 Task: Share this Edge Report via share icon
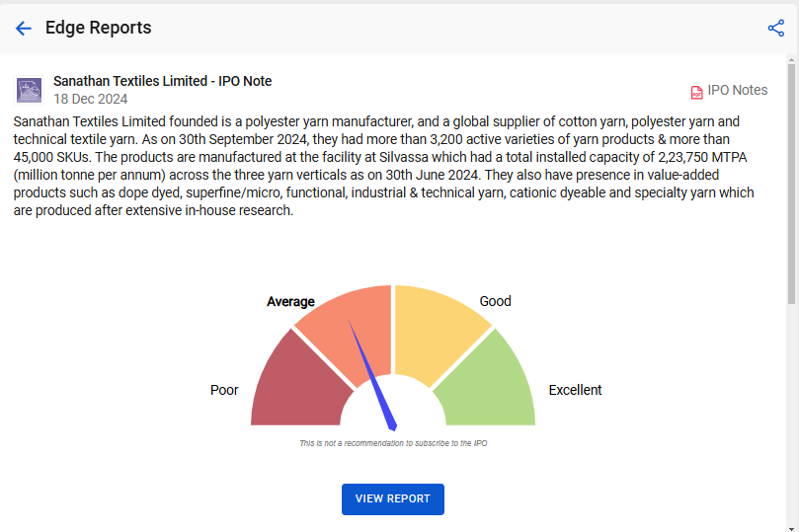coord(775,28)
